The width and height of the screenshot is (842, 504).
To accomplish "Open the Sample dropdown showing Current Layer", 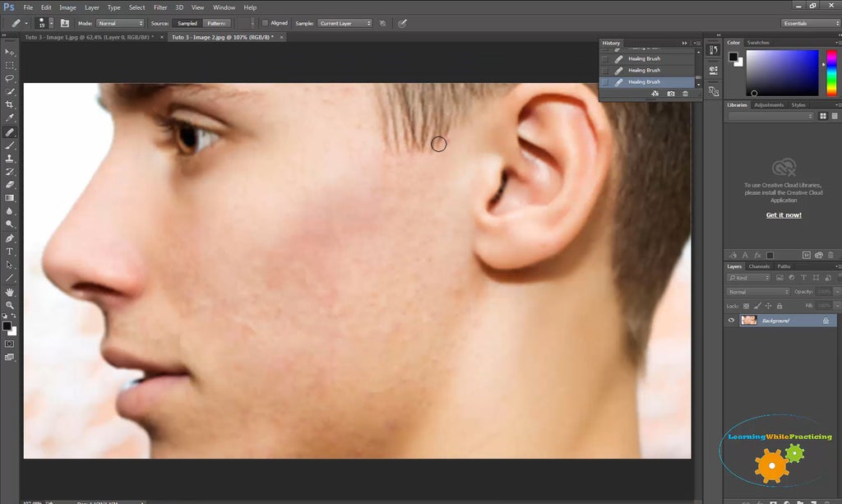I will (x=345, y=22).
